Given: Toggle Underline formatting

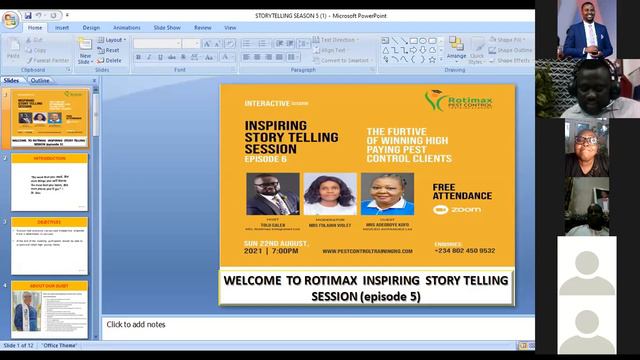Looking at the screenshot, I should 160,57.
